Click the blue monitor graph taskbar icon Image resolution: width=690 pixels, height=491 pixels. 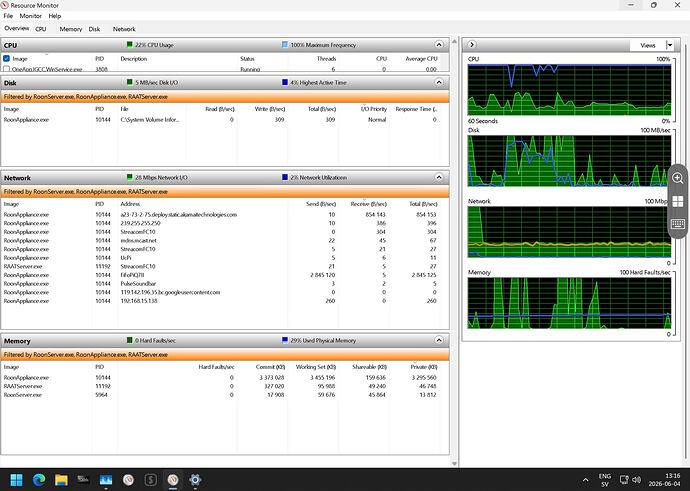[106, 480]
